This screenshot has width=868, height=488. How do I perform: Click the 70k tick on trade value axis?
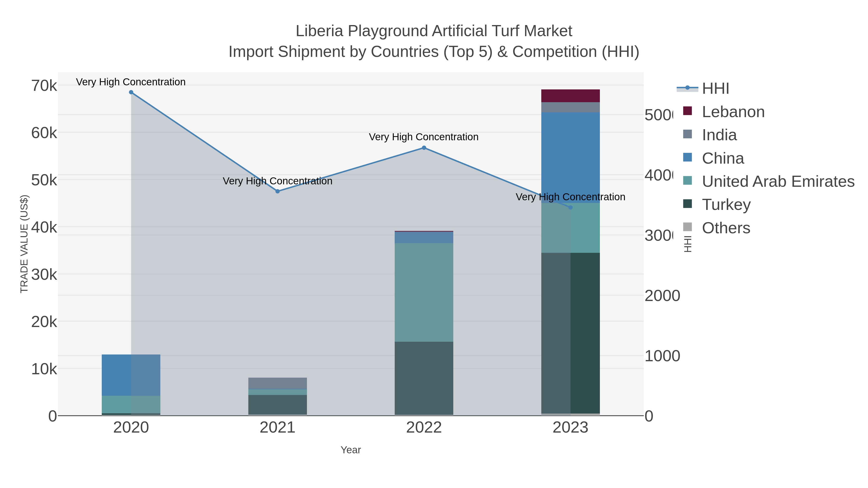(x=44, y=86)
